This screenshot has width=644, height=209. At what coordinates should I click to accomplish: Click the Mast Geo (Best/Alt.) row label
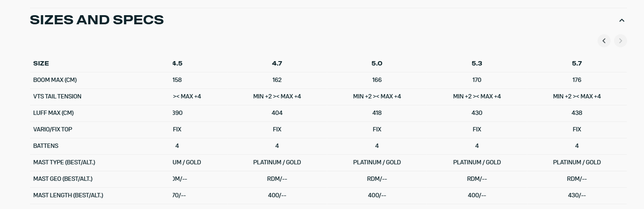[63, 179]
